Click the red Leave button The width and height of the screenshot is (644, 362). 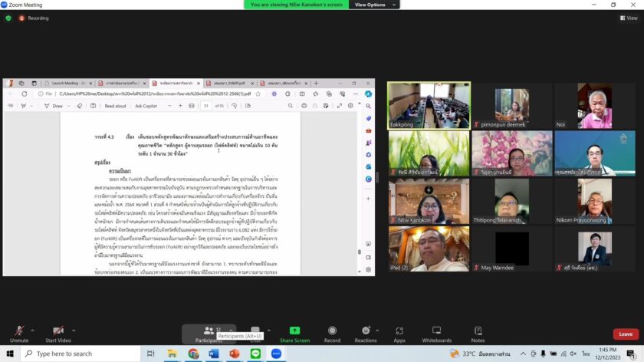point(626,334)
